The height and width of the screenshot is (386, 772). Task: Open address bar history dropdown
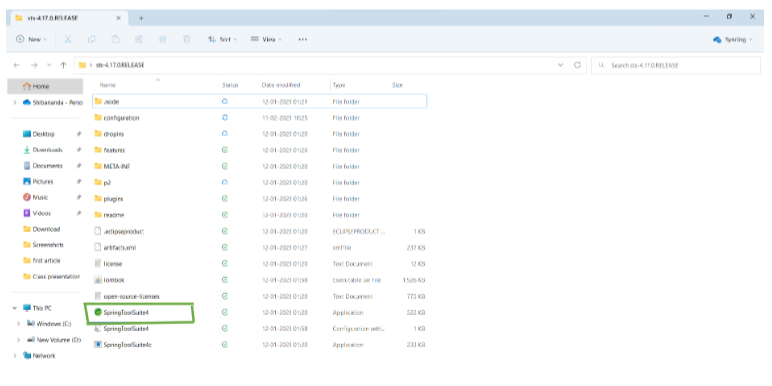(x=560, y=65)
